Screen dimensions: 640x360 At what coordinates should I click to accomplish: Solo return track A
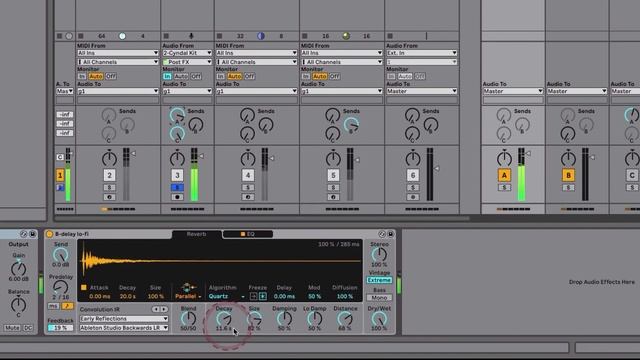click(x=504, y=187)
